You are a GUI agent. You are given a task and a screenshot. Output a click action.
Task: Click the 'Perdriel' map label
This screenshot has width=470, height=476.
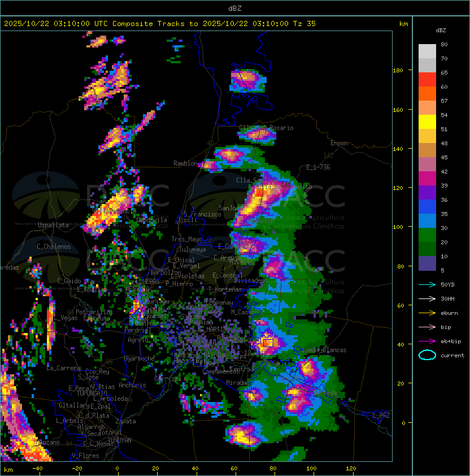pos(138,330)
